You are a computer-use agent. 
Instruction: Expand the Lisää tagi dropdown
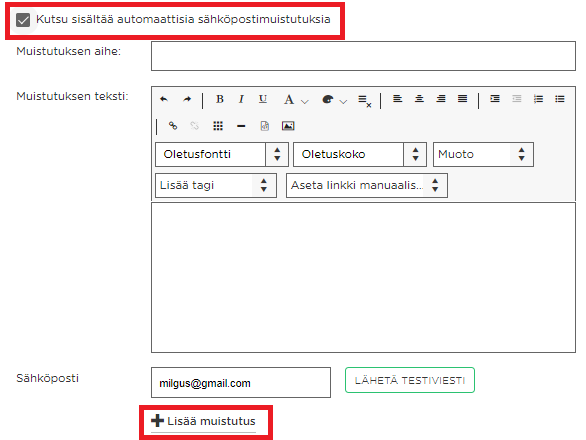[x=216, y=185]
